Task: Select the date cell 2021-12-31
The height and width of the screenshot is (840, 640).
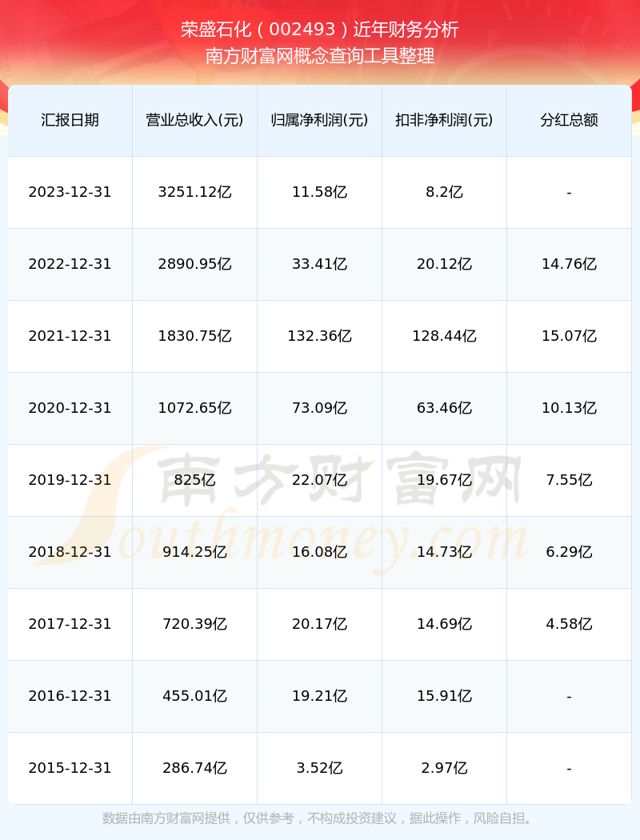Action: coord(70,336)
